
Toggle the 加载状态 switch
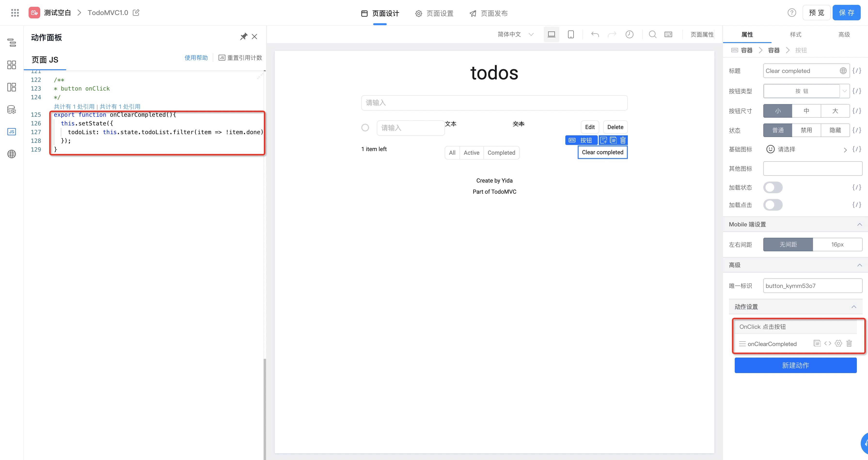coord(773,187)
